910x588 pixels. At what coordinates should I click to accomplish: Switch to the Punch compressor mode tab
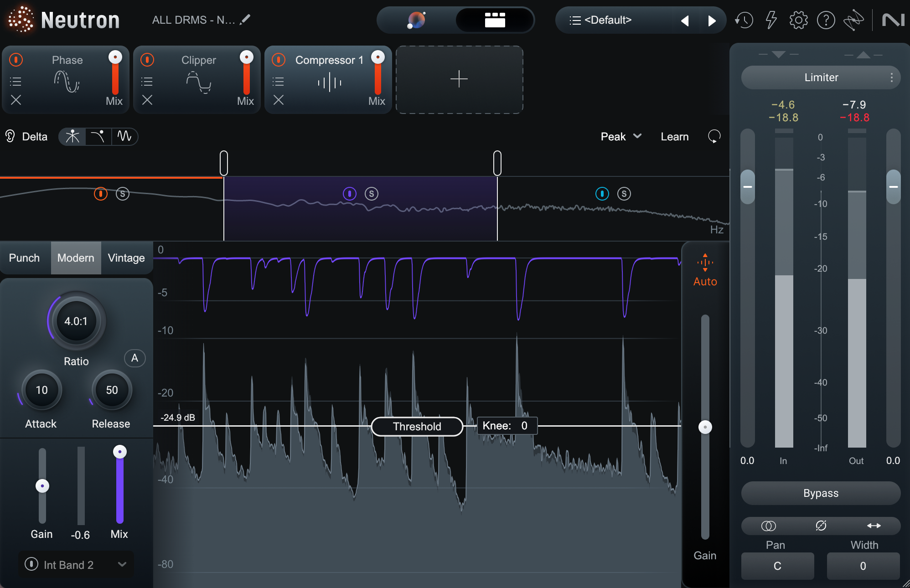(25, 258)
